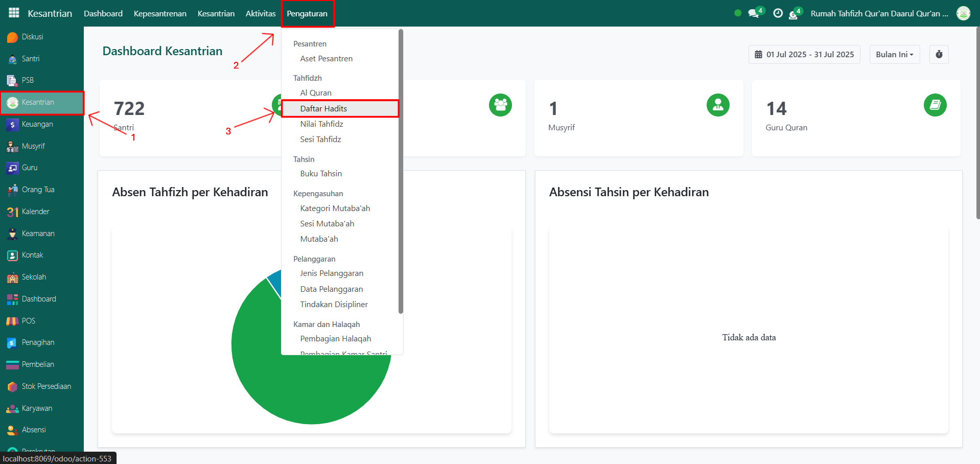Select Jenis Pelanggaran menu item
Screen dimensions: 980x464
(332, 273)
